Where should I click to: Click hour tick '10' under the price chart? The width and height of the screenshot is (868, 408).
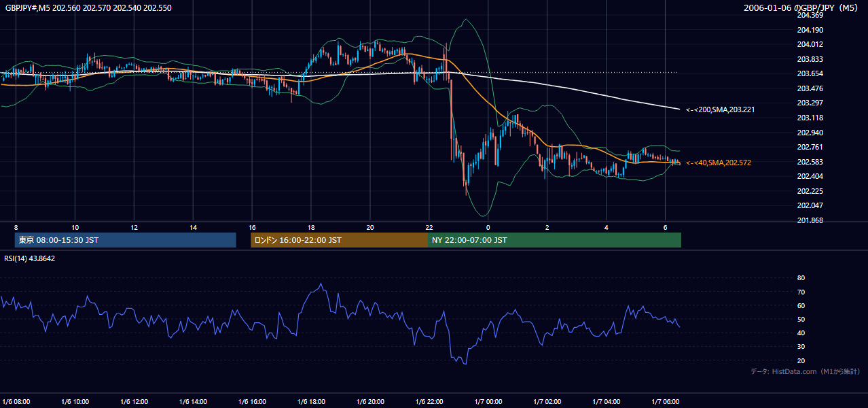click(75, 227)
